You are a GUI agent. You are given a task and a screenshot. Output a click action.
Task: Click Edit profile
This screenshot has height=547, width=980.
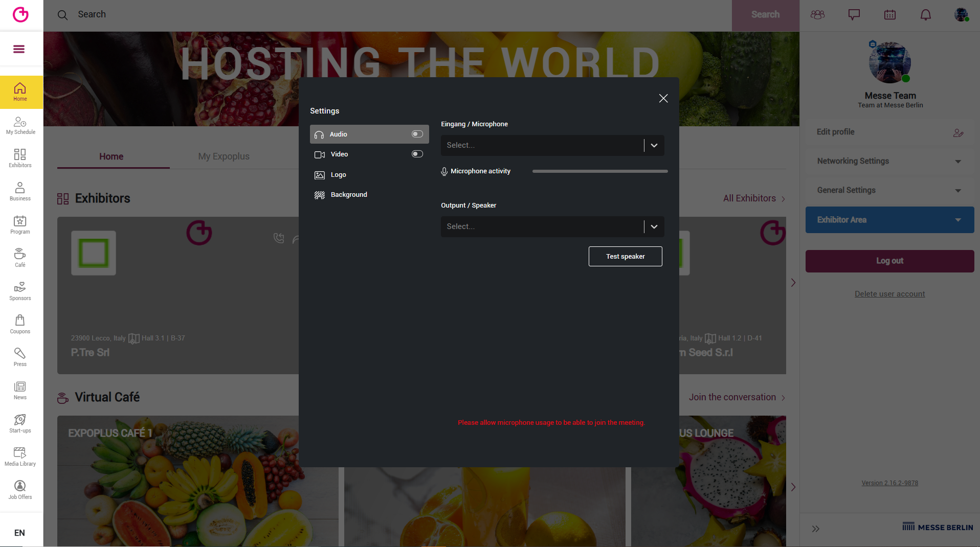pos(889,132)
